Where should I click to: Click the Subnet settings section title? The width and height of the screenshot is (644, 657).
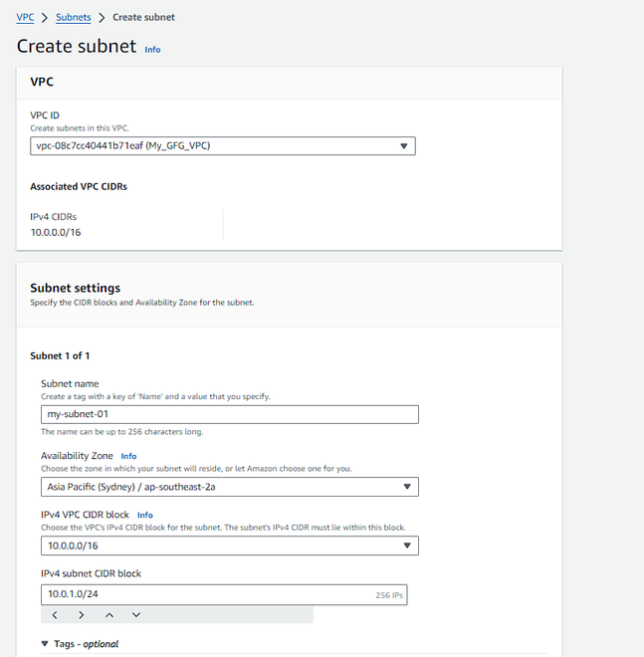click(x=76, y=289)
